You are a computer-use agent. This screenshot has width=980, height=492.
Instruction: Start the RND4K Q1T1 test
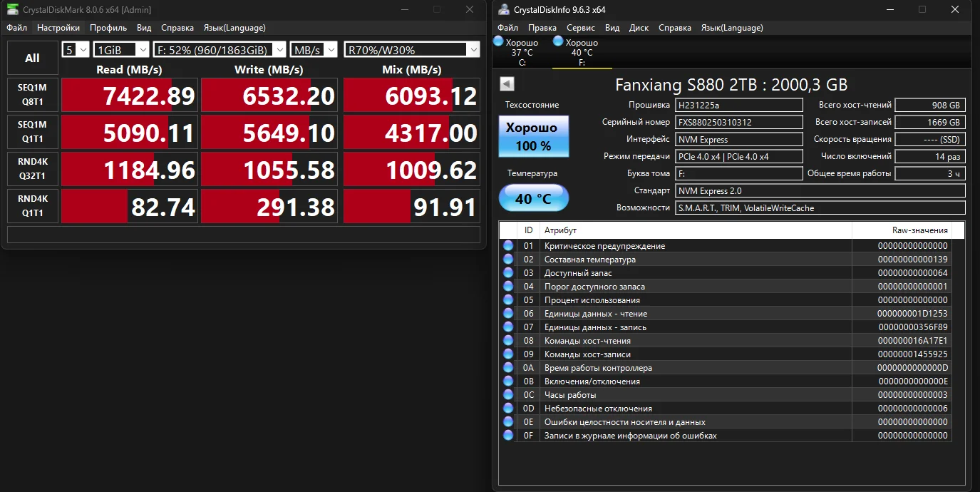pyautogui.click(x=33, y=206)
